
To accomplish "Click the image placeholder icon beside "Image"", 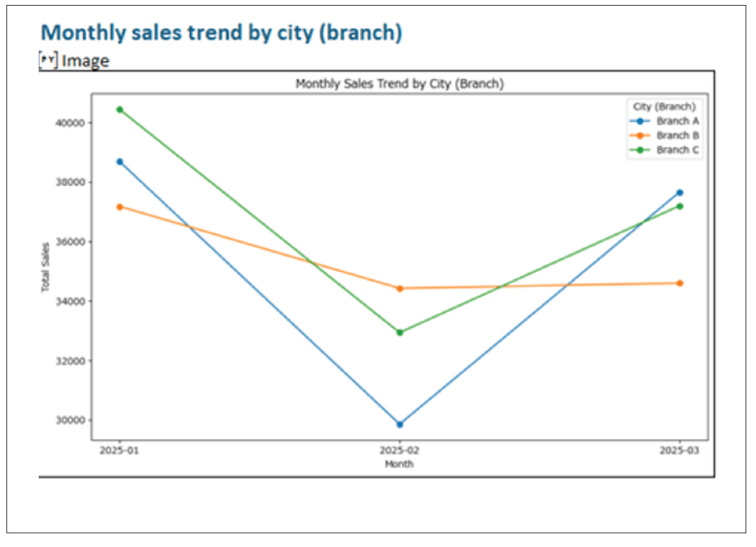I will (x=48, y=60).
